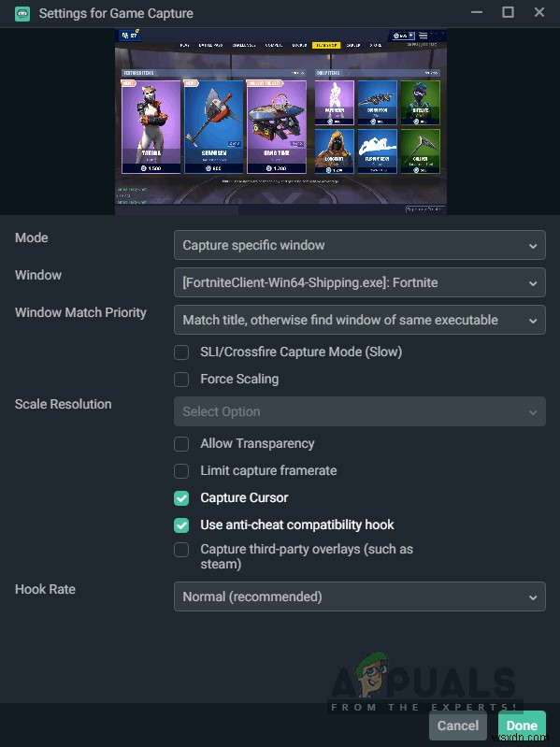This screenshot has width=560, height=747.
Task: Click the chevron arrow on the Hook Rate field
Action: (533, 597)
